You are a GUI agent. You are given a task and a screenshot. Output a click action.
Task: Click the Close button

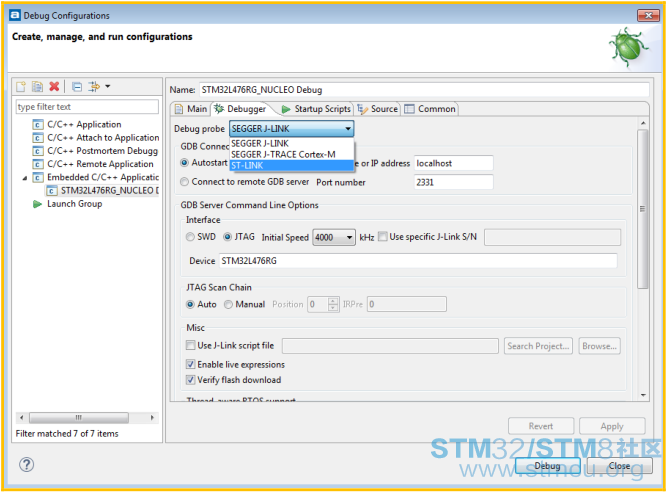(619, 466)
